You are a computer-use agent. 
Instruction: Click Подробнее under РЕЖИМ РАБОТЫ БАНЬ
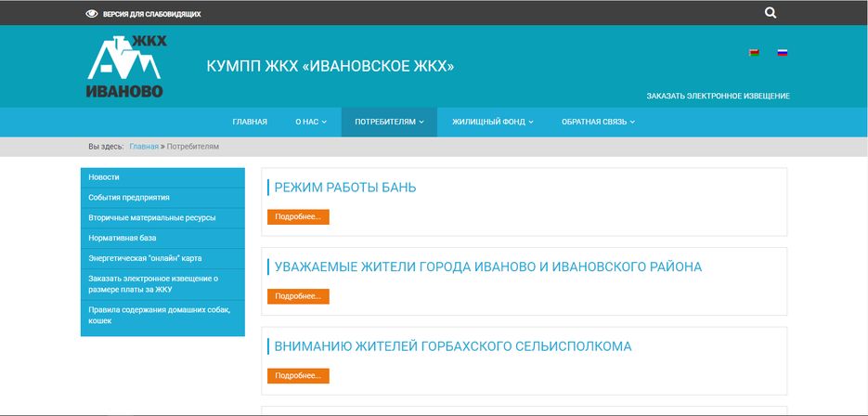point(298,217)
